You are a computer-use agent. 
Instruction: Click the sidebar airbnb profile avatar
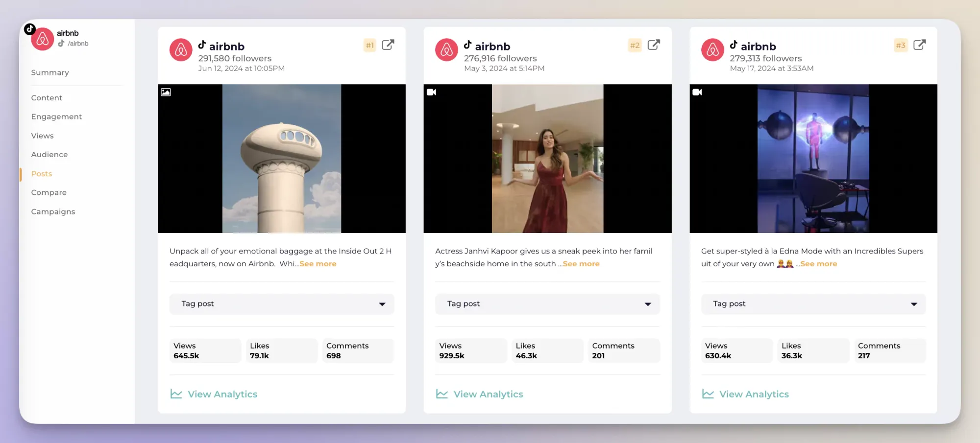click(43, 39)
